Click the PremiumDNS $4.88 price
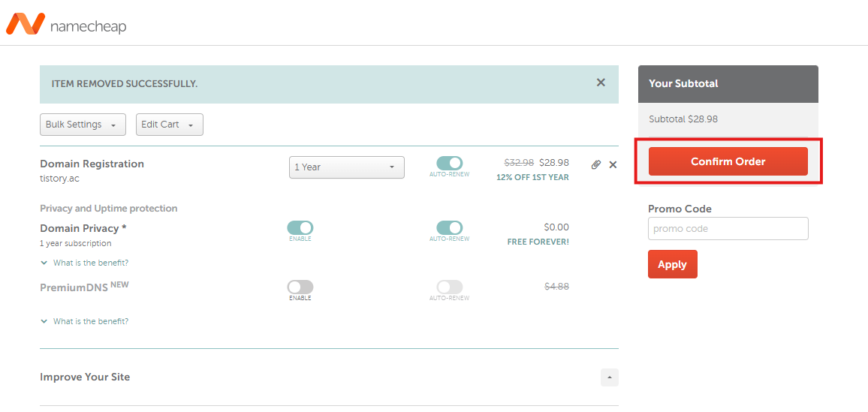 pos(557,287)
